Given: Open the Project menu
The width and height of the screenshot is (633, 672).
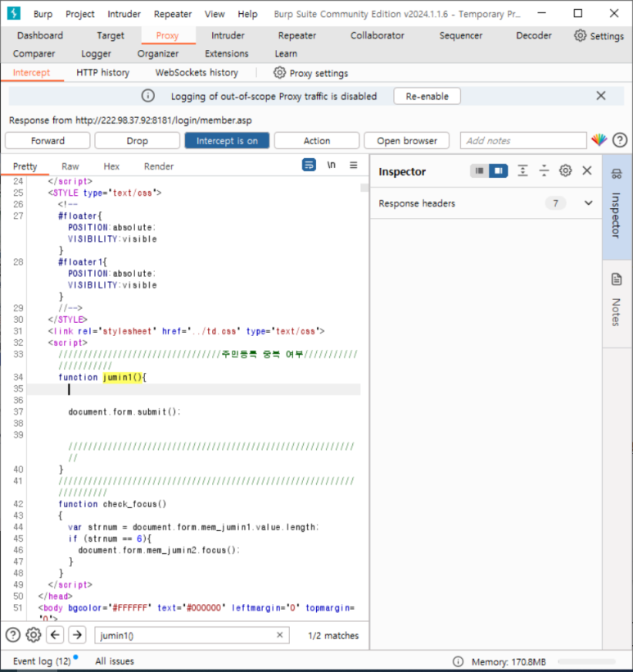Looking at the screenshot, I should (80, 14).
